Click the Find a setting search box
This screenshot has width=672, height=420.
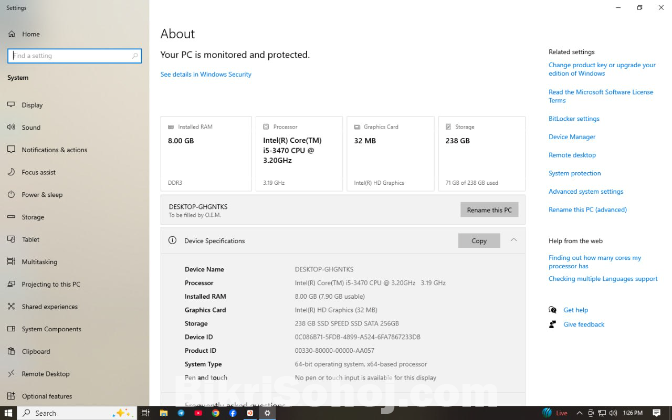click(x=75, y=56)
